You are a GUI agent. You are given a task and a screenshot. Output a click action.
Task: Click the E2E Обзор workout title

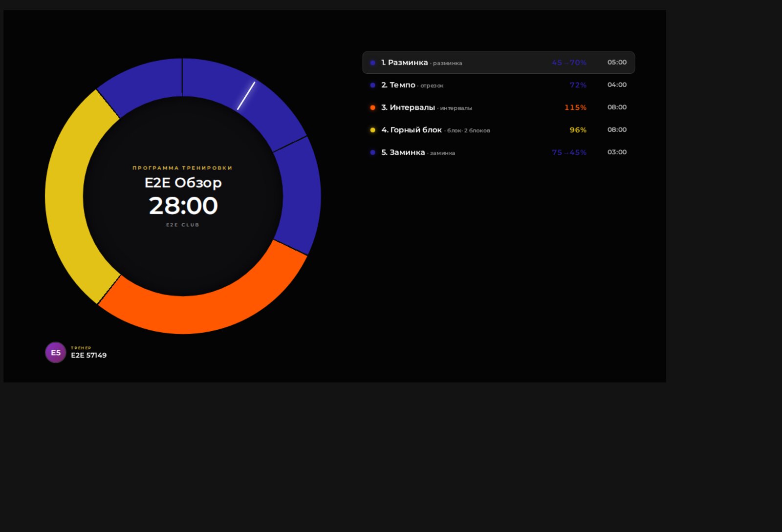(183, 183)
